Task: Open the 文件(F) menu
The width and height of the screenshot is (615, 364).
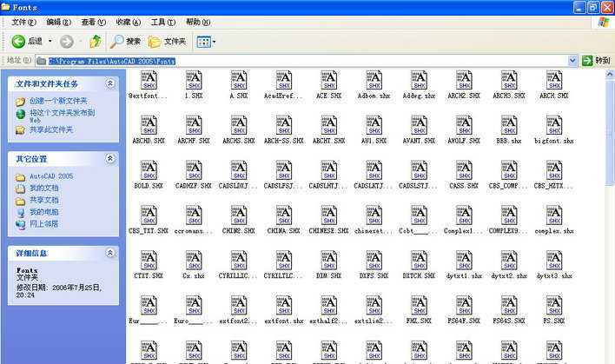Action: point(23,22)
